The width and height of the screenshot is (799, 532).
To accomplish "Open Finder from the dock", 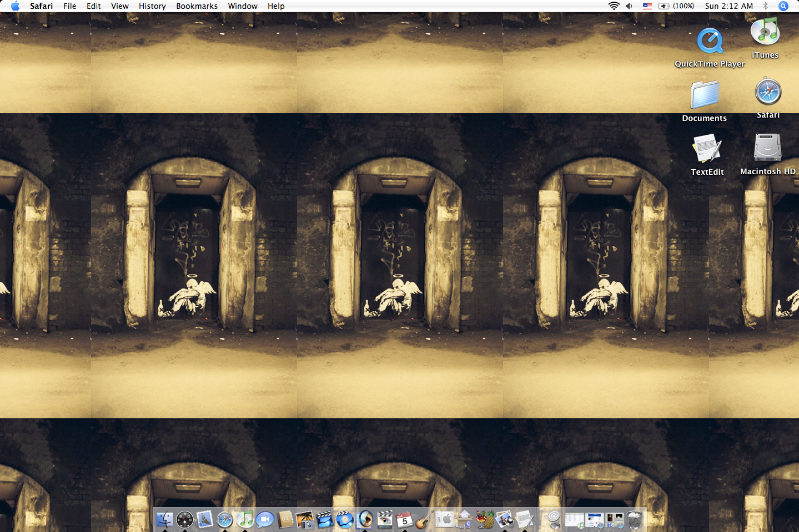I will pyautogui.click(x=165, y=519).
